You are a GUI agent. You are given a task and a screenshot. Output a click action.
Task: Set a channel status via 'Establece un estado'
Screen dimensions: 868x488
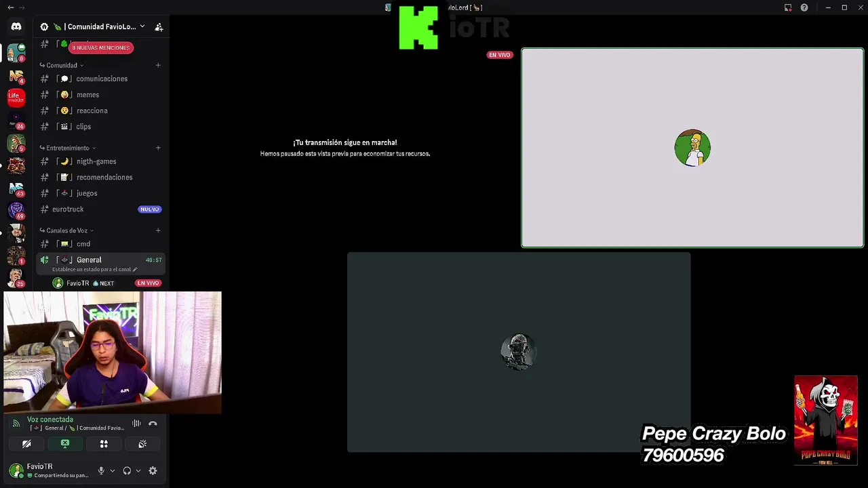coord(95,269)
